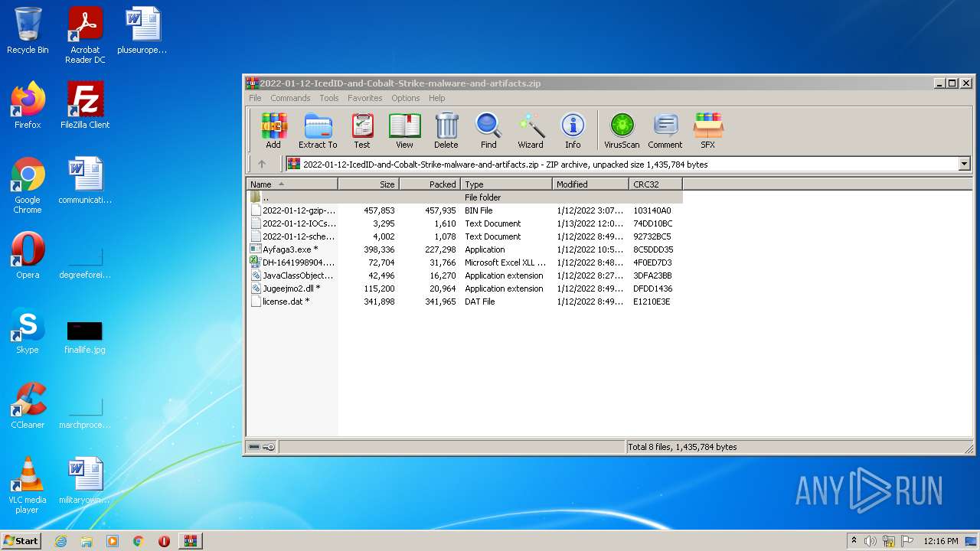Select the JavaClassObject file row

tap(465, 275)
